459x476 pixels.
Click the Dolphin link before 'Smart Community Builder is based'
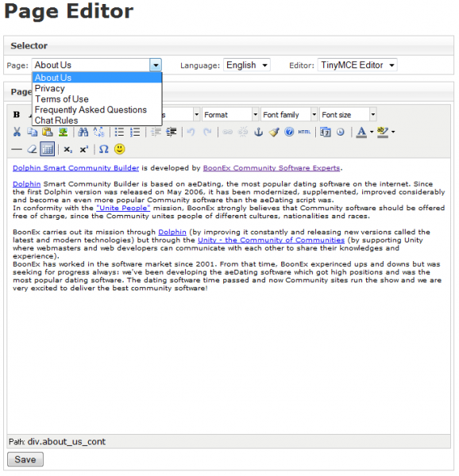tap(26, 184)
